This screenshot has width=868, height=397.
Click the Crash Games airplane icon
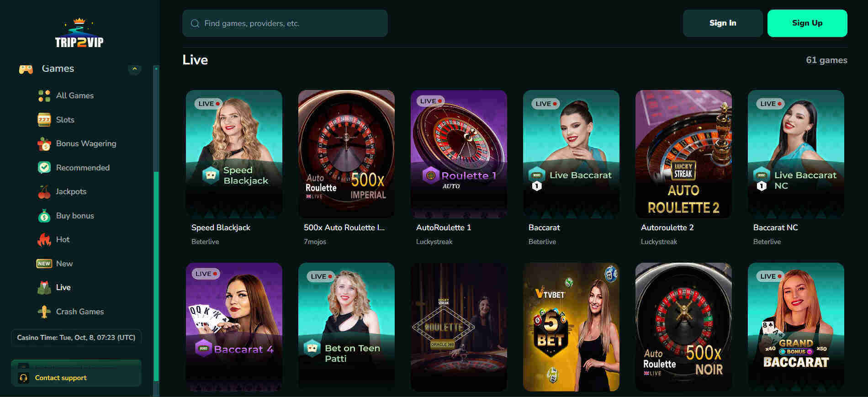44,312
